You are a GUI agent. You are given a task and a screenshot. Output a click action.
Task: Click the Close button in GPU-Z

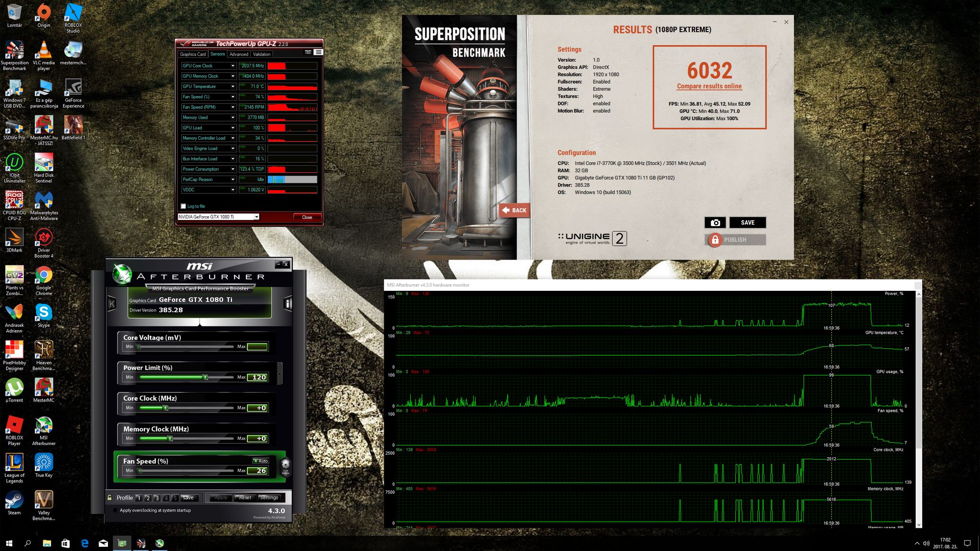pos(307,217)
